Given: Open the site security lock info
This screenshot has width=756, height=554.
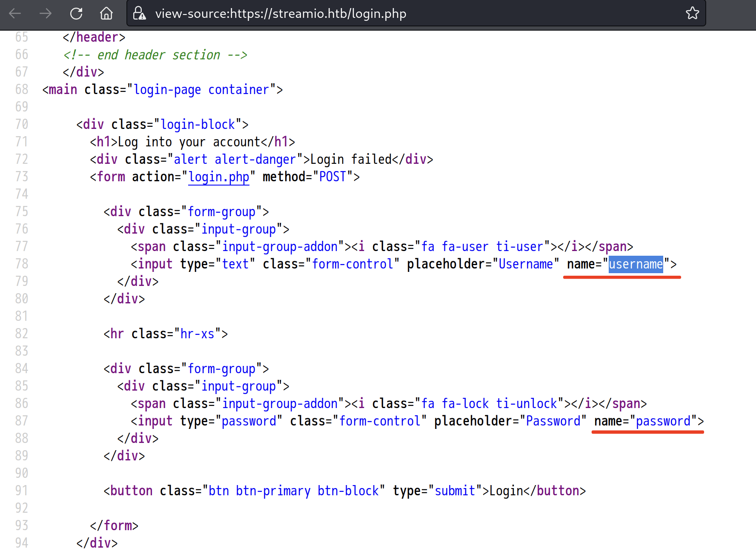Looking at the screenshot, I should click(139, 14).
